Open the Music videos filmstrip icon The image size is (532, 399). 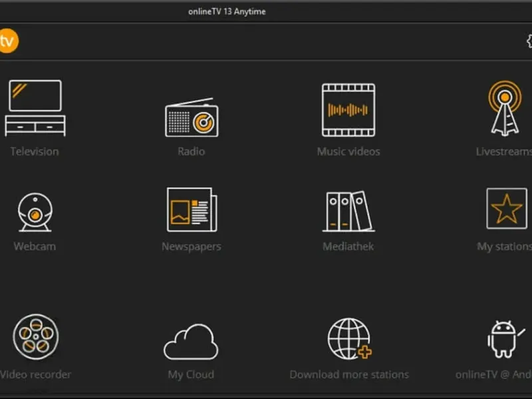pyautogui.click(x=348, y=110)
